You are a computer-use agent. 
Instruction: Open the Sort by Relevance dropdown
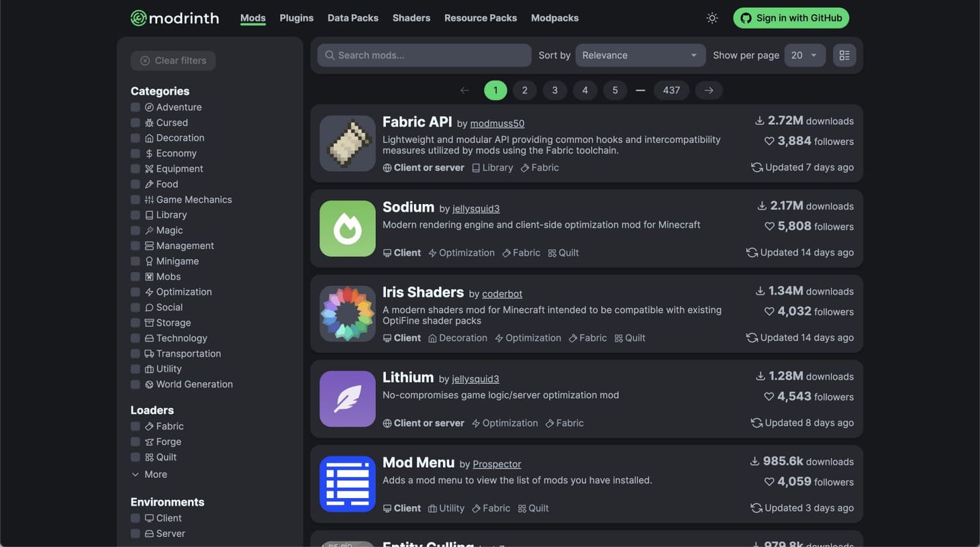coord(640,56)
